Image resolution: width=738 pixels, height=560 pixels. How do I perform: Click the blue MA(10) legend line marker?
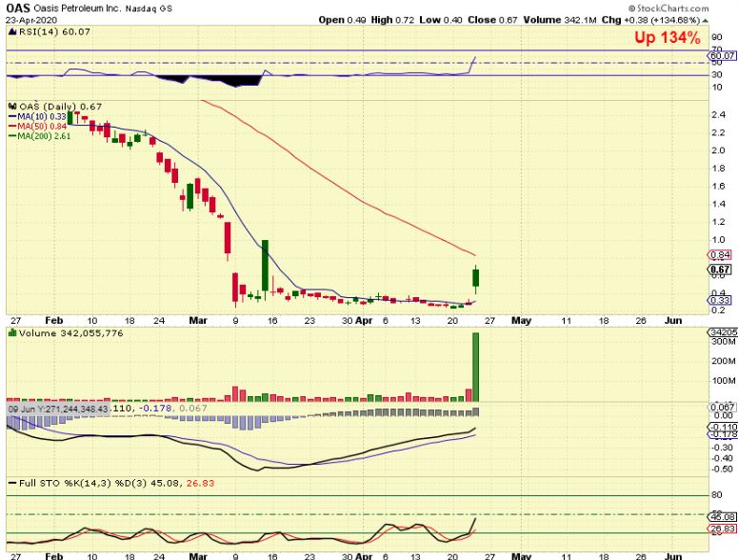coord(12,117)
